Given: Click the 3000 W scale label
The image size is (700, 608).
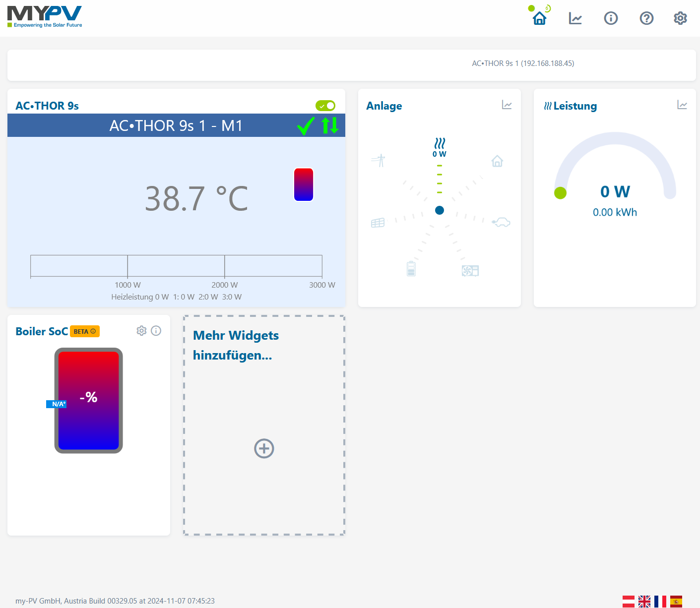Looking at the screenshot, I should point(322,285).
